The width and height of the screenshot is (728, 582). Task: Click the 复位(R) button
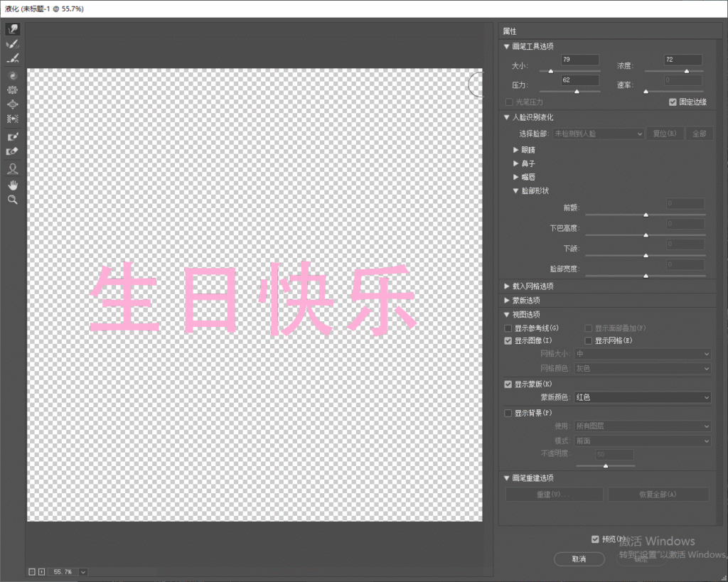[x=665, y=134]
